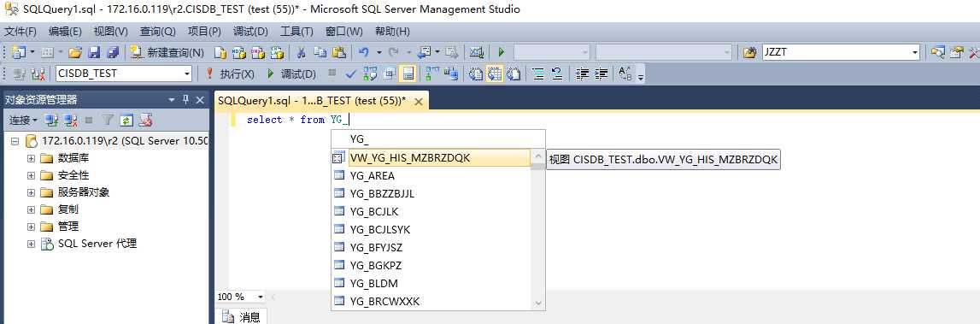The width and height of the screenshot is (980, 324).
Task: Select the 复制 folder tree item
Action: [68, 209]
